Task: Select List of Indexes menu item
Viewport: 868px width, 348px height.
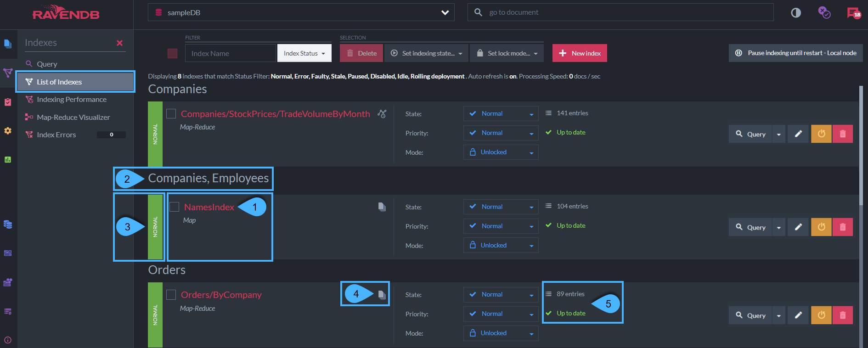Action: coord(75,82)
